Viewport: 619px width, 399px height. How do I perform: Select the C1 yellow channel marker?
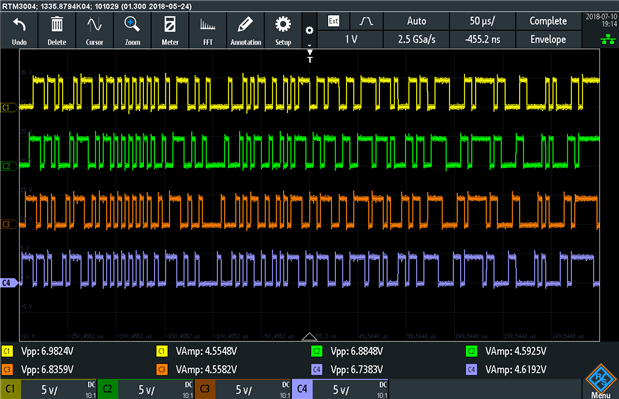coord(8,107)
